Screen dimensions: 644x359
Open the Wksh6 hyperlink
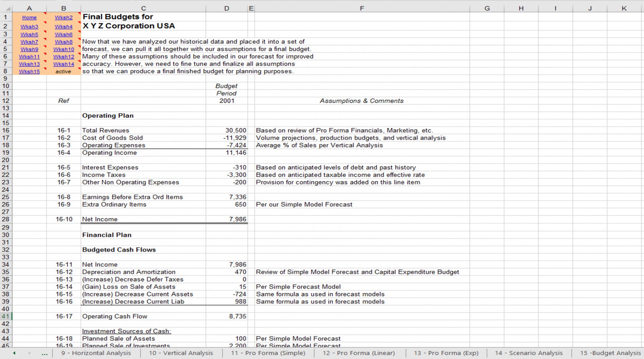[x=63, y=34]
